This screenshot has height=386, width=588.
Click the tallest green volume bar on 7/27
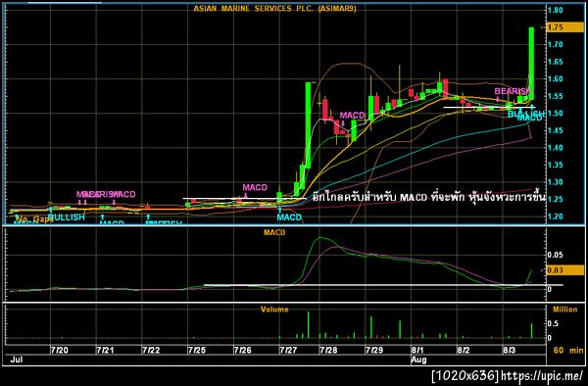coord(309,325)
